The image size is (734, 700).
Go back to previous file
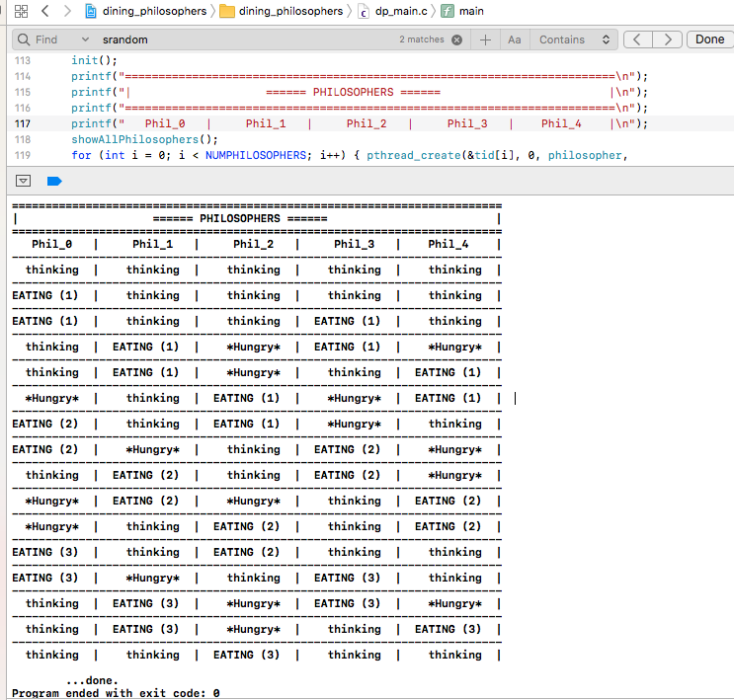(44, 11)
